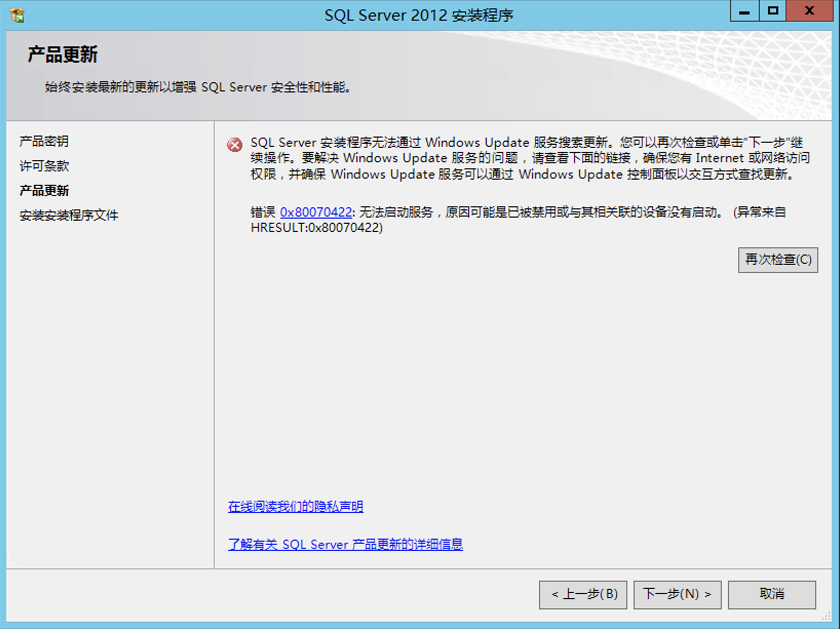The image size is (840, 629).
Task: Minimize the SQL Server 2012 setup window
Action: pos(744,11)
